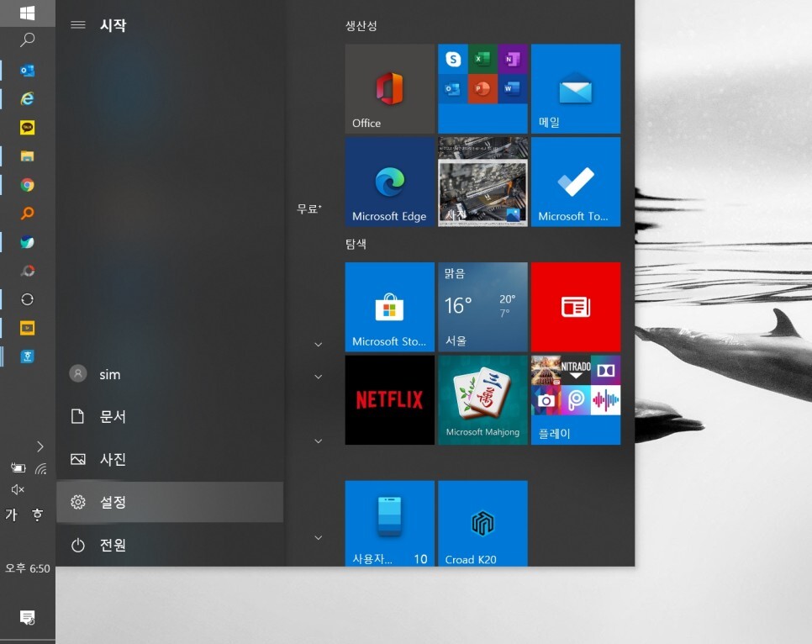Open the Office tile
The image size is (812, 644).
click(x=390, y=88)
